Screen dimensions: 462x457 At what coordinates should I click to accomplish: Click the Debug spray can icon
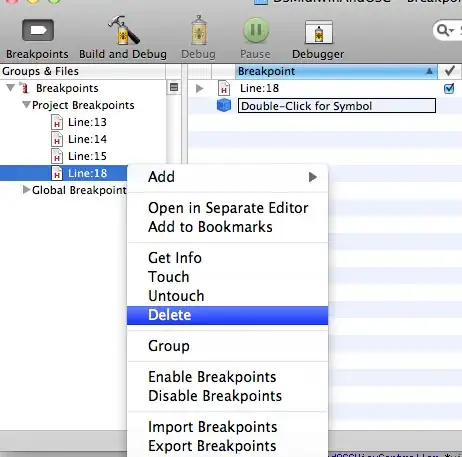tap(199, 30)
